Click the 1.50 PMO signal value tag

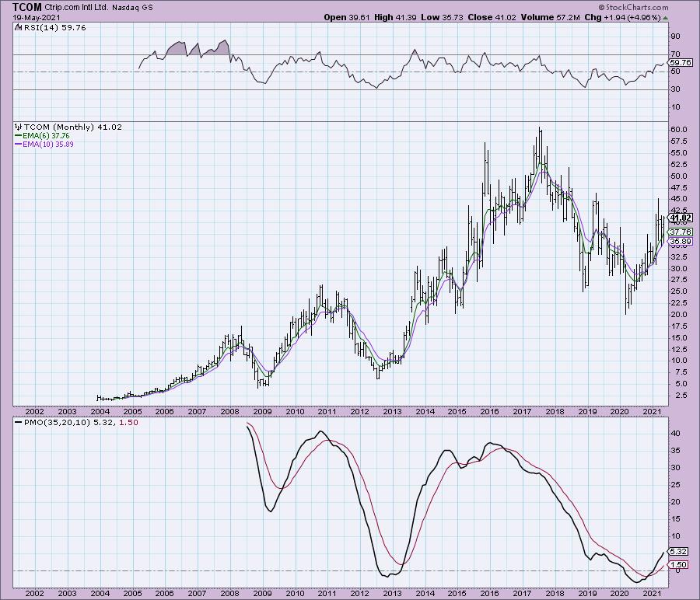678,565
